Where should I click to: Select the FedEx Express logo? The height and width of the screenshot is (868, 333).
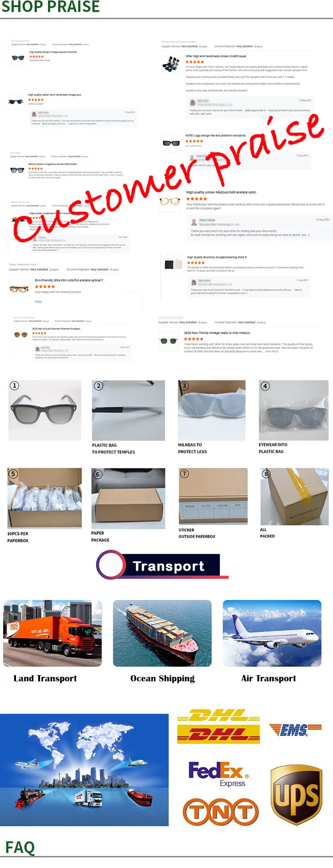pos(218,774)
